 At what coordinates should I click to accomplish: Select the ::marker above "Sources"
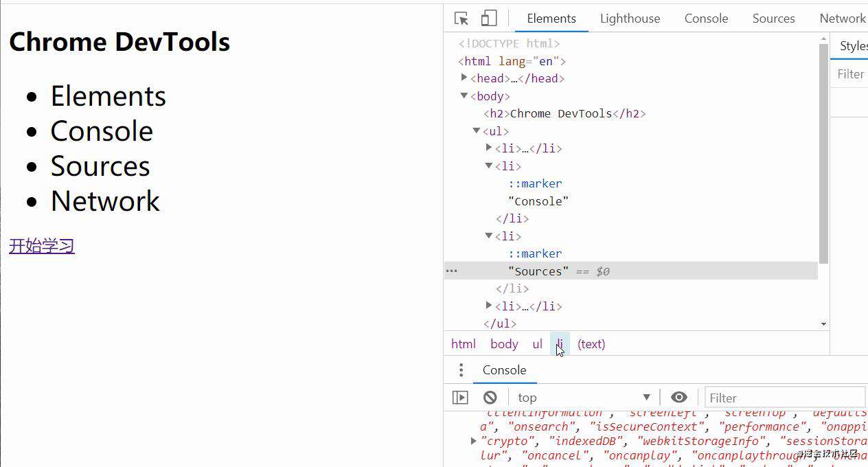coord(535,253)
